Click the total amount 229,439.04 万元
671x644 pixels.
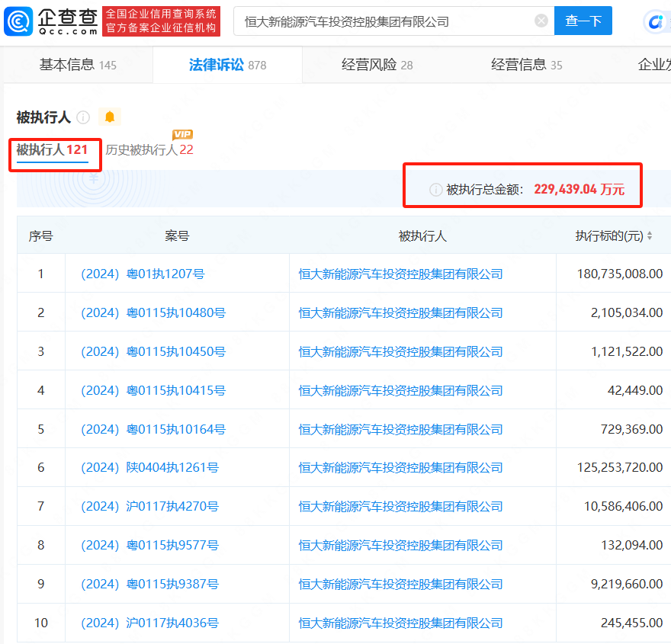tap(579, 189)
